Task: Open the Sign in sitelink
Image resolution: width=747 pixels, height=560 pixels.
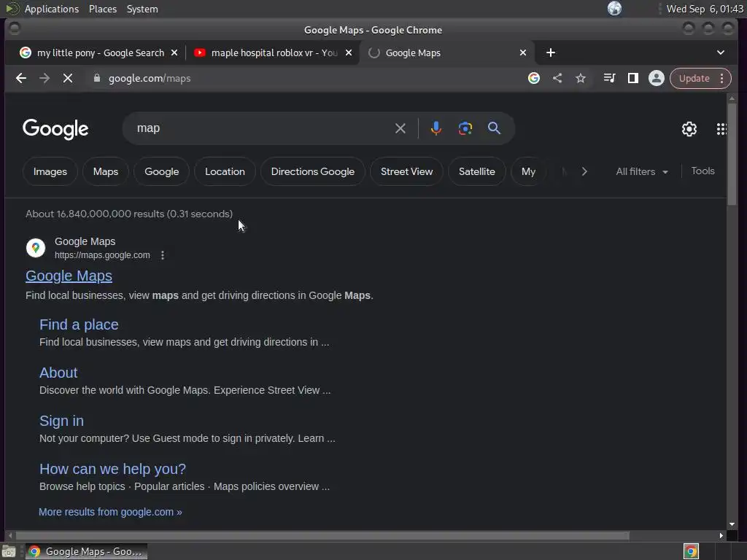Action: point(61,421)
